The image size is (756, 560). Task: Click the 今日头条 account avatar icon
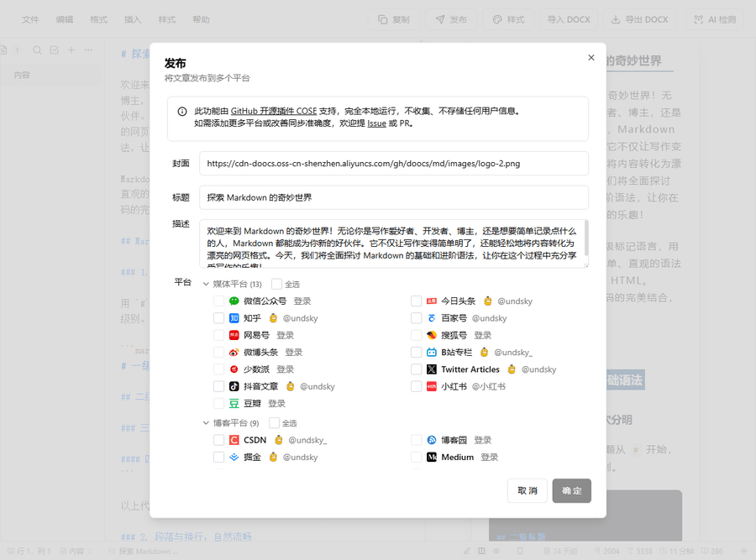click(487, 301)
